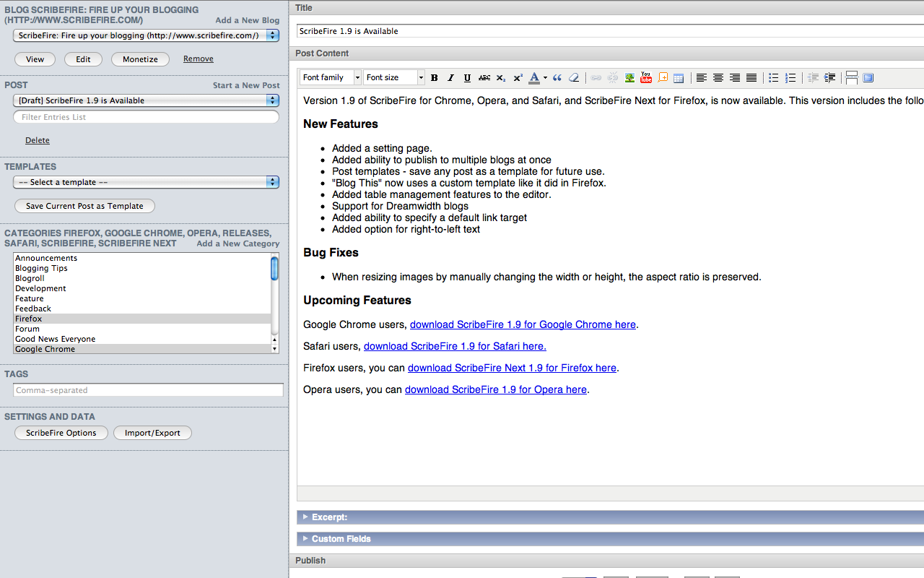Decrease indent with the outdent icon
The image size is (924, 578).
[814, 78]
